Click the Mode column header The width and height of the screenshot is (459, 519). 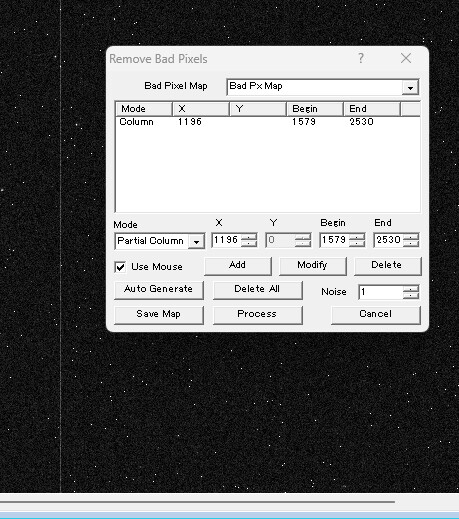click(144, 109)
